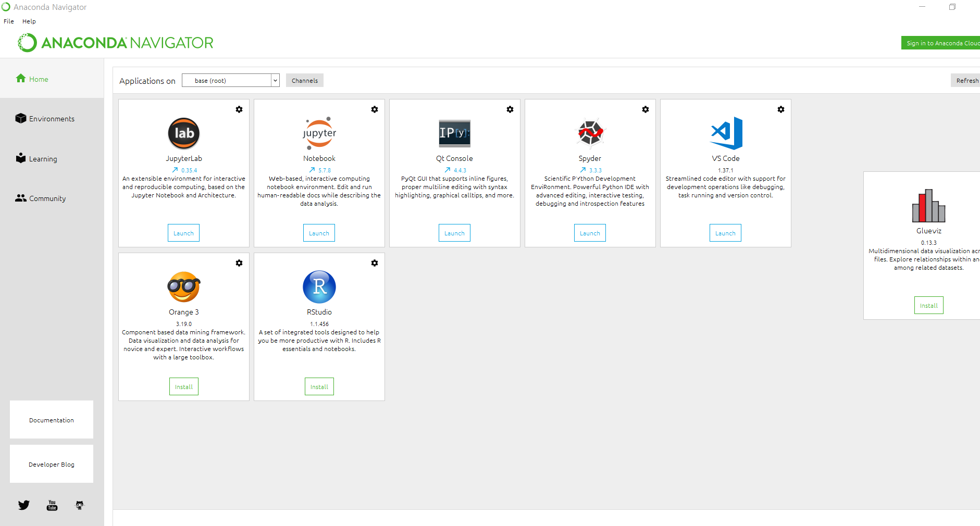Go to the Home tab

pyautogui.click(x=52, y=79)
